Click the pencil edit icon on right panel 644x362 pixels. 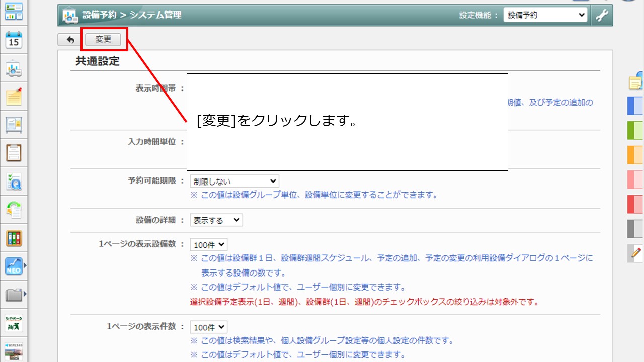pos(636,253)
